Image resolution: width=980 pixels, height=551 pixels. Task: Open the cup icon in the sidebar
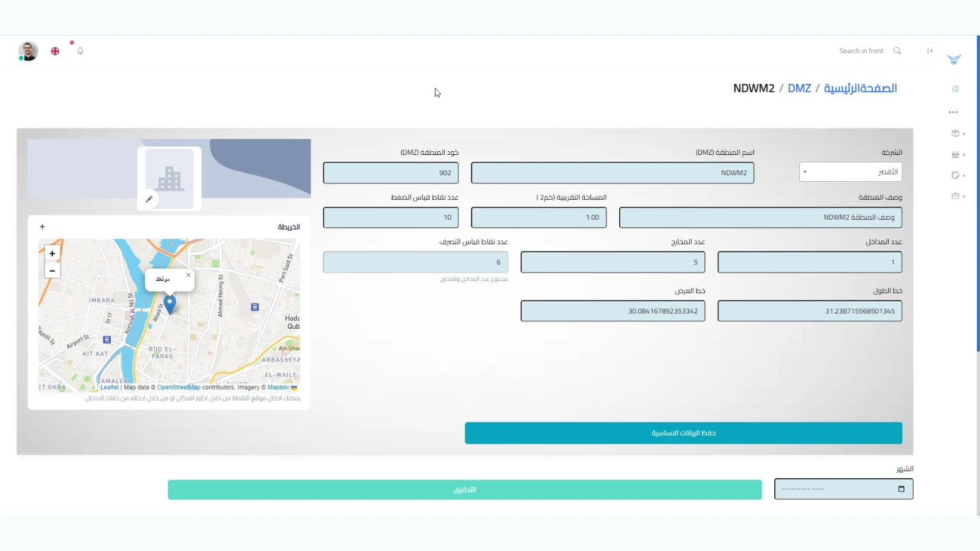pos(955,175)
